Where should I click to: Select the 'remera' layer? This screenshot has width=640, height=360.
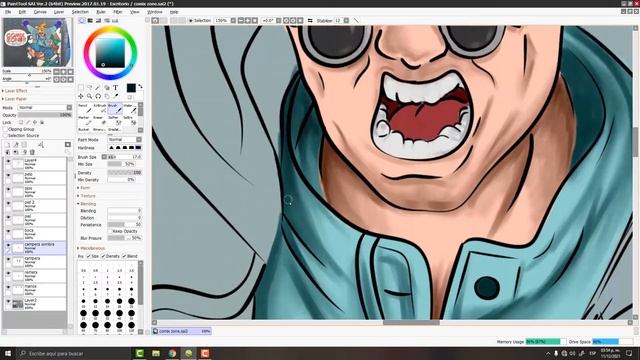tap(38, 276)
